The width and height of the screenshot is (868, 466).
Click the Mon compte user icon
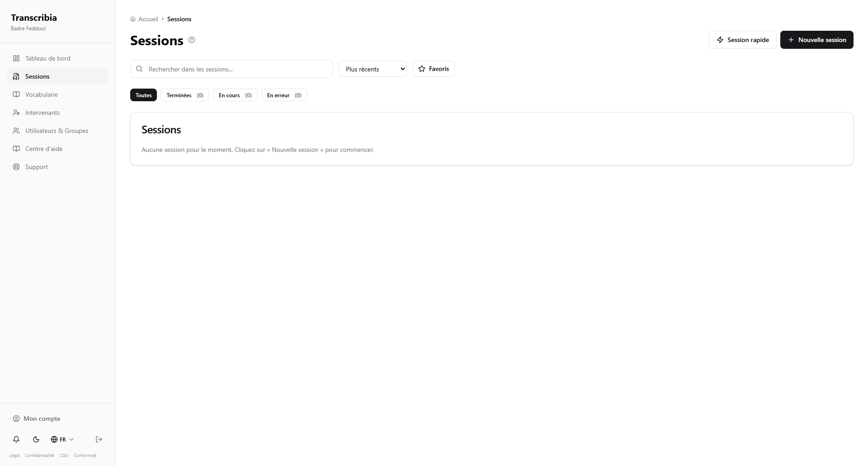16,419
